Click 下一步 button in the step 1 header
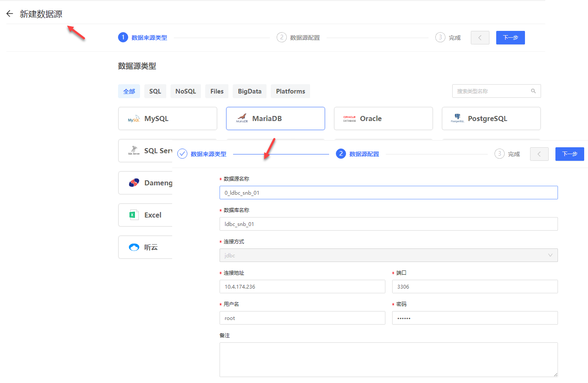This screenshot has width=588, height=383. tap(511, 38)
